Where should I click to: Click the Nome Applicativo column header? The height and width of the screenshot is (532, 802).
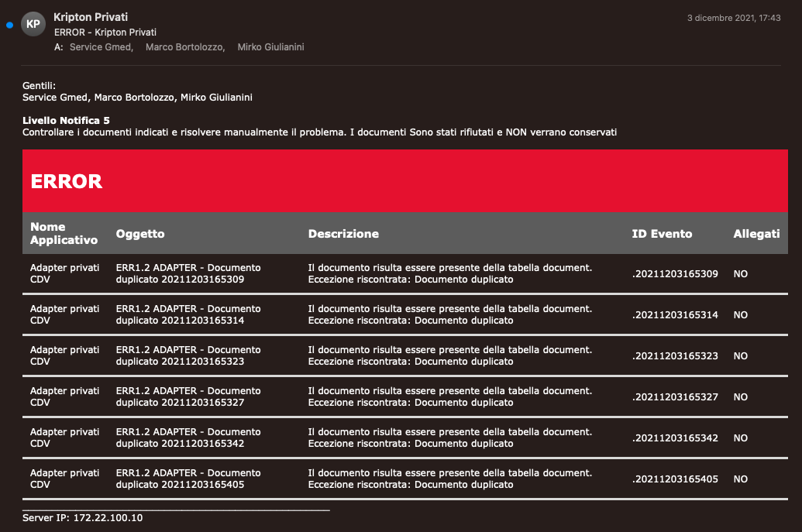64,233
